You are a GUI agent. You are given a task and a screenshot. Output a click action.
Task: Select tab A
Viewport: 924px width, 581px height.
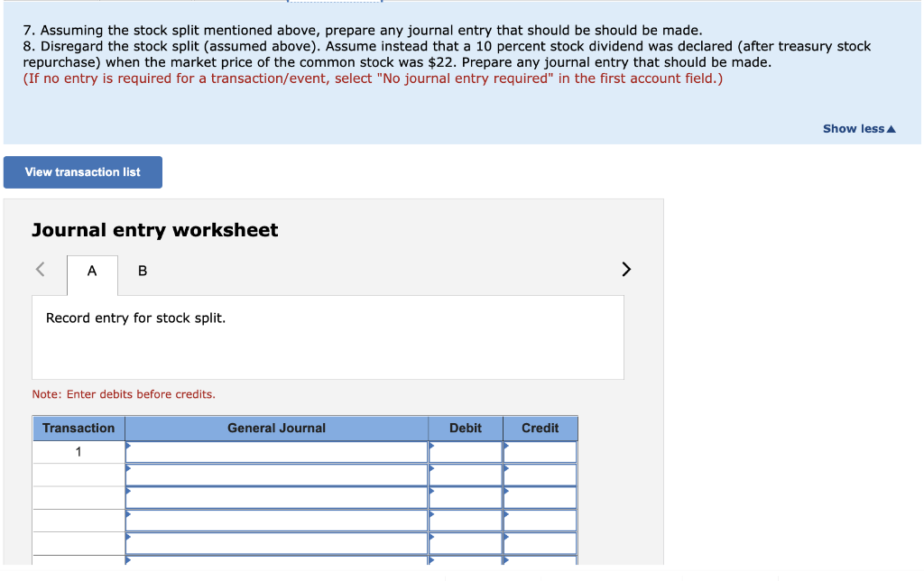(91, 271)
